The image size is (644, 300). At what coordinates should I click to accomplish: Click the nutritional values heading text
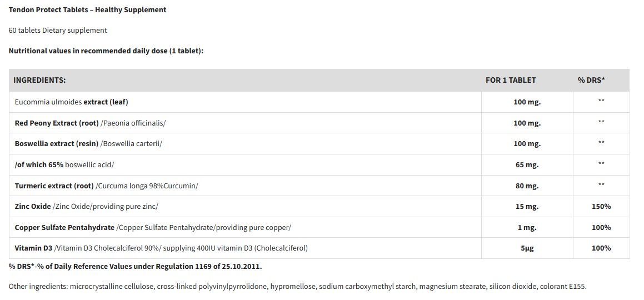coord(106,51)
